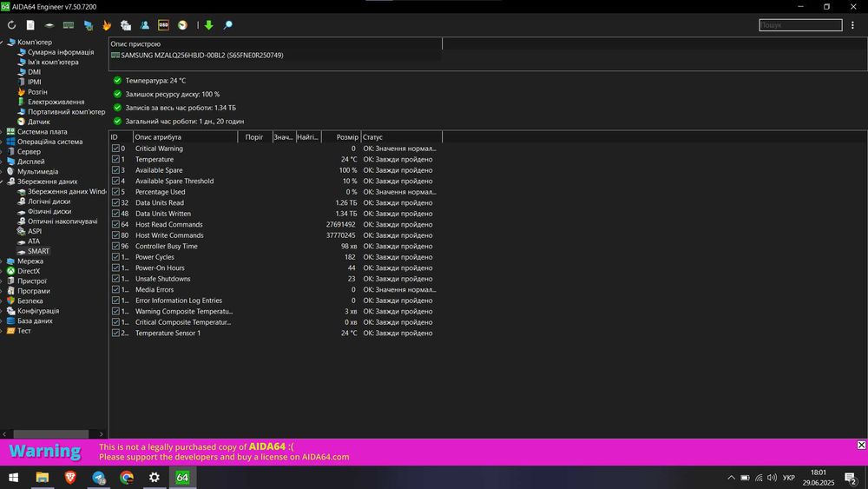Open the OSD panel toolbar icon

[x=163, y=25]
